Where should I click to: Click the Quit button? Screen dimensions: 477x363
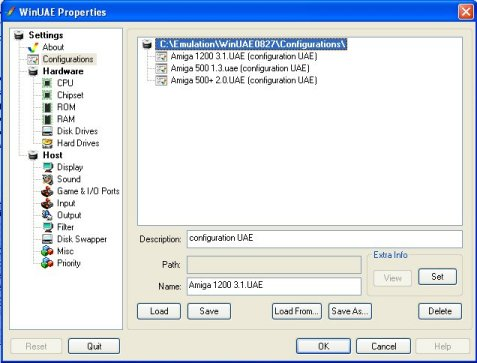pos(94,346)
